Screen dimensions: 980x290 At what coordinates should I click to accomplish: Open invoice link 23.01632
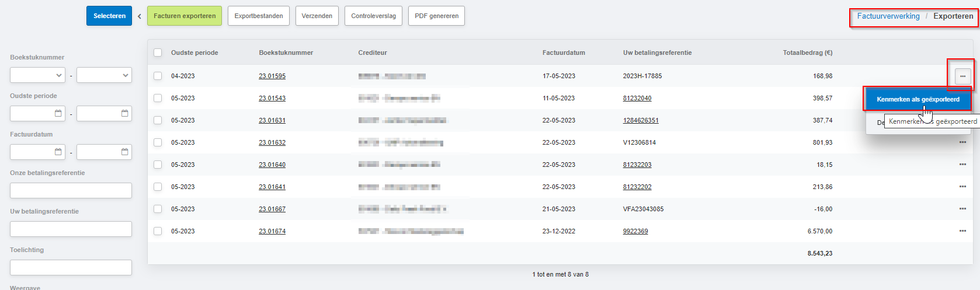pyautogui.click(x=272, y=142)
